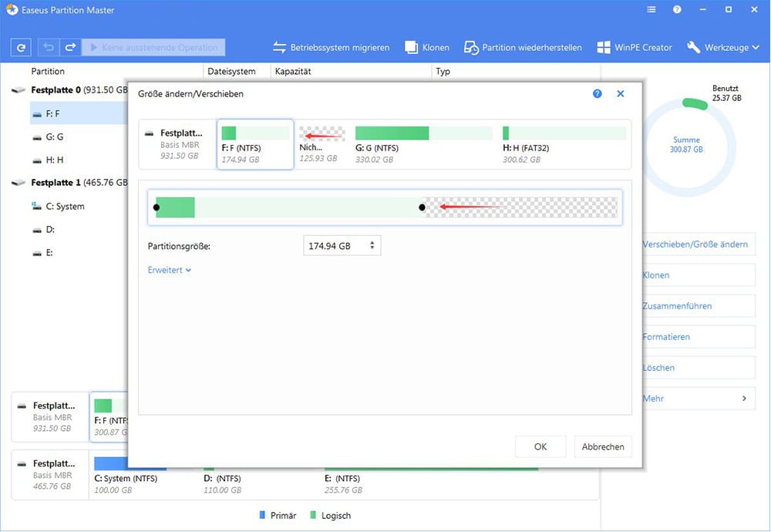
Task: Click the Abbrechen button
Action: 603,446
